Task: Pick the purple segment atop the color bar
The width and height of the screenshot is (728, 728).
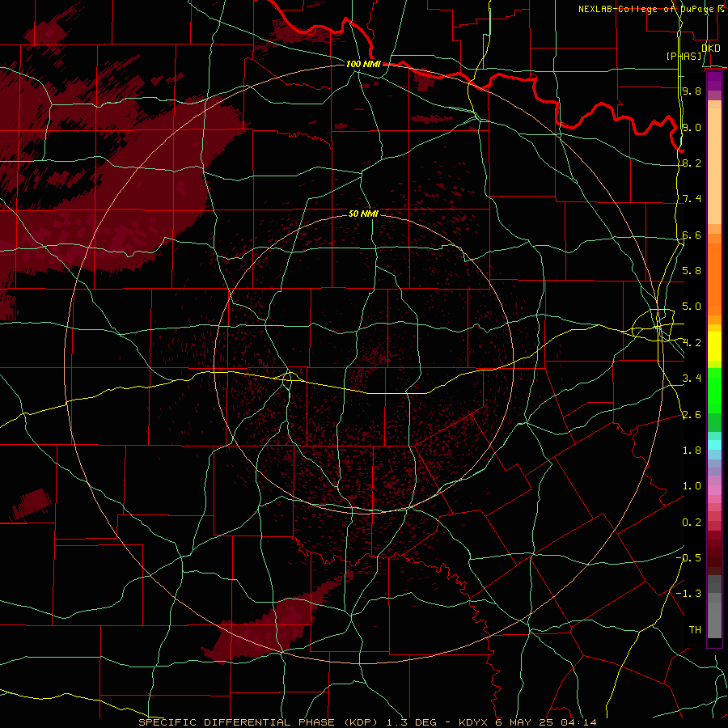Action: 714,82
